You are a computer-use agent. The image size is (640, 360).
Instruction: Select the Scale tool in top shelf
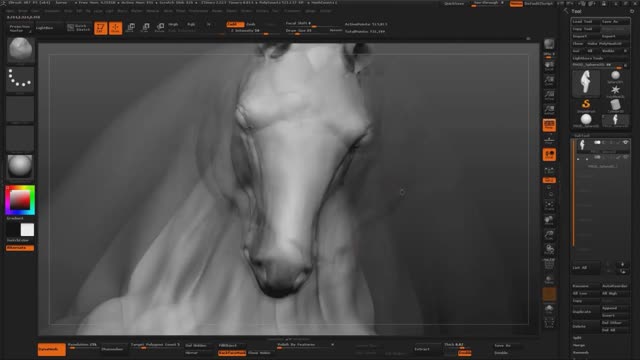(145, 28)
